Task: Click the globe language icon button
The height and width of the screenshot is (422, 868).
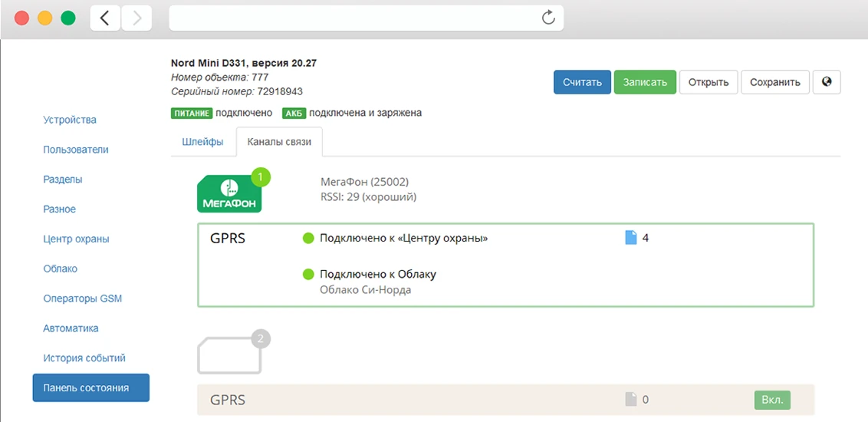Action: point(827,82)
